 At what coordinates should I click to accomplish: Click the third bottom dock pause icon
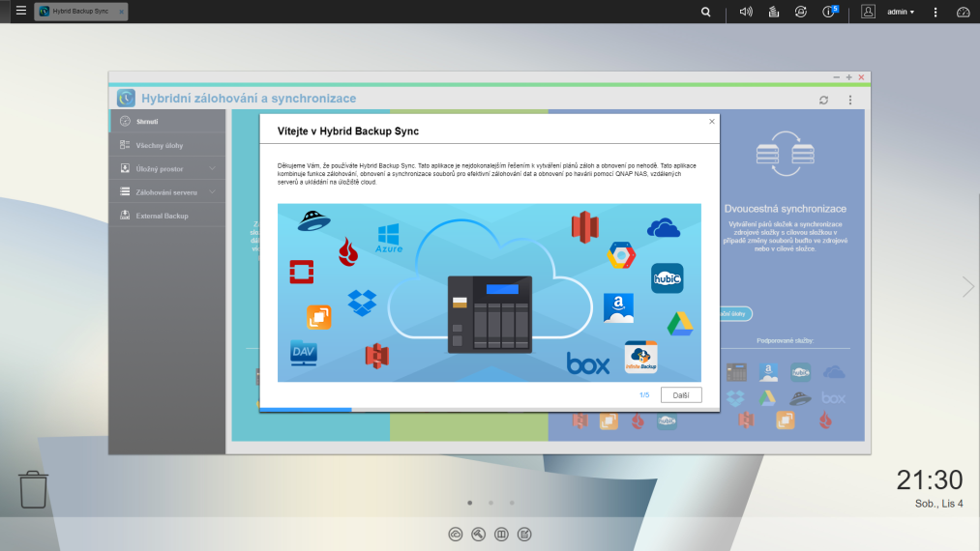(501, 535)
